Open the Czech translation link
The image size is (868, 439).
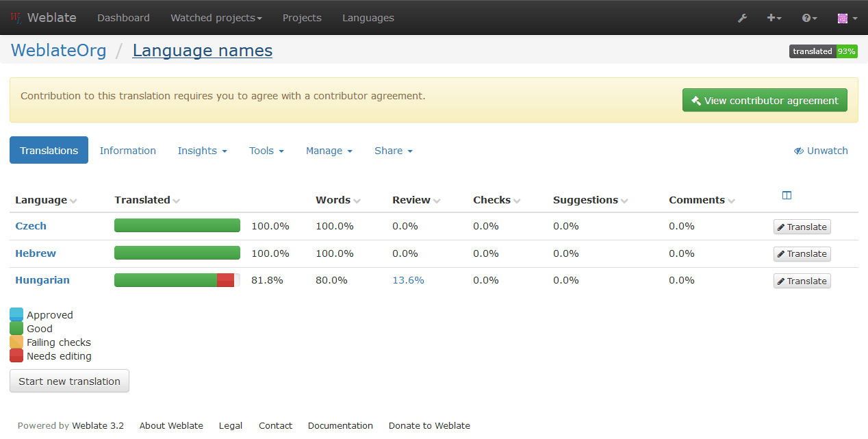coord(31,226)
